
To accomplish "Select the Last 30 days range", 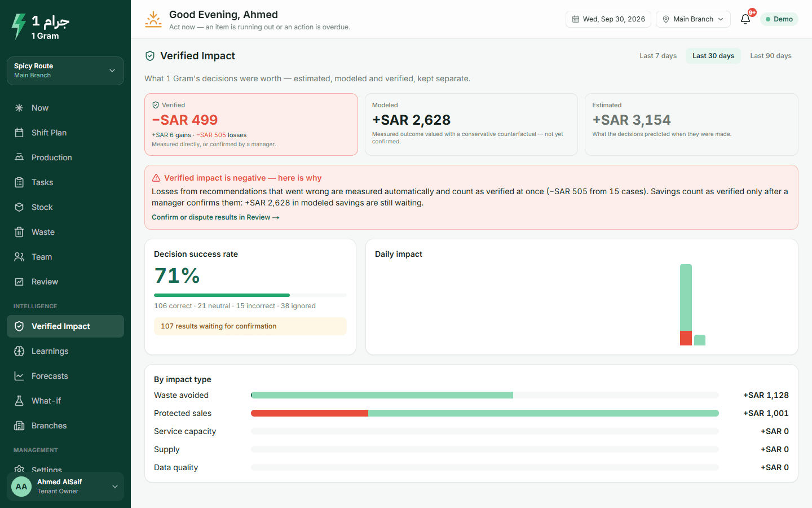I will 713,56.
